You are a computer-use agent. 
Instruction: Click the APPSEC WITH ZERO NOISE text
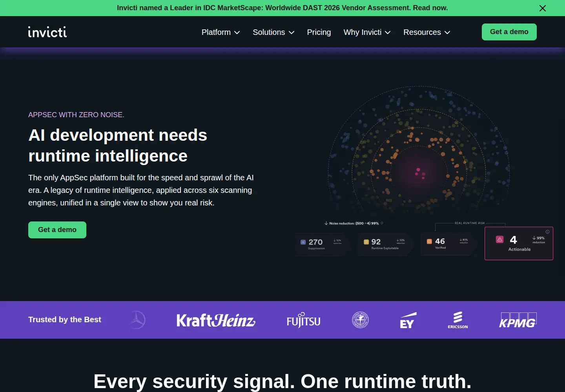pos(76,115)
